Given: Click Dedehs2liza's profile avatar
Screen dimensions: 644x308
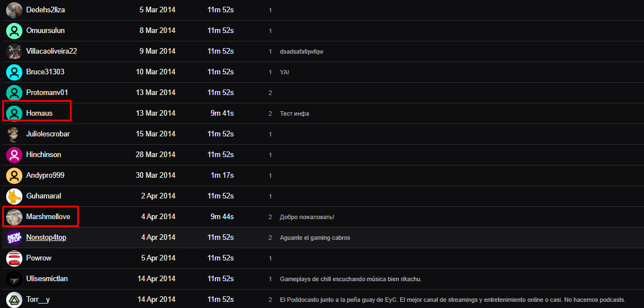Looking at the screenshot, I should tap(15, 10).
